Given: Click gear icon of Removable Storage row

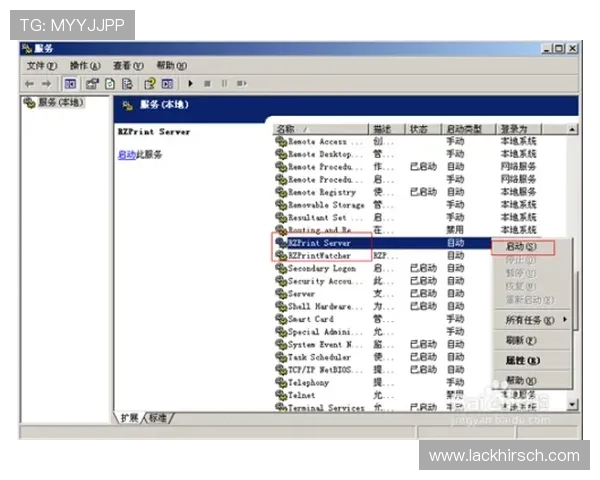Looking at the screenshot, I should (x=281, y=204).
